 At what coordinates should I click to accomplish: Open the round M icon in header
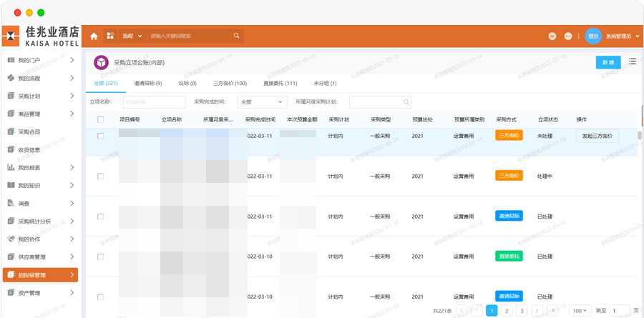[x=552, y=36]
